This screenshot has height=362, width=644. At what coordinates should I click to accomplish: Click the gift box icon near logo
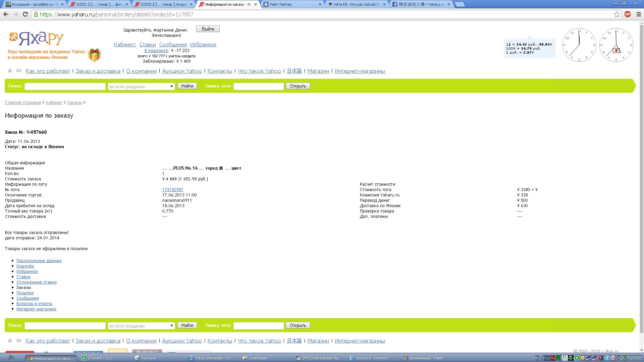(x=94, y=55)
